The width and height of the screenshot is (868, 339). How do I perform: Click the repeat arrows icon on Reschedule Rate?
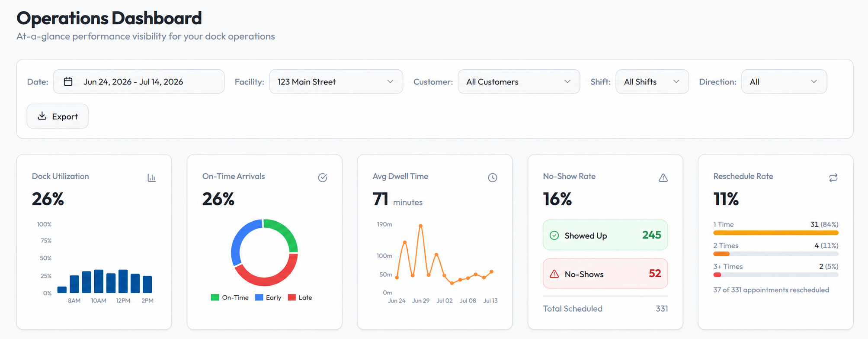pyautogui.click(x=833, y=178)
